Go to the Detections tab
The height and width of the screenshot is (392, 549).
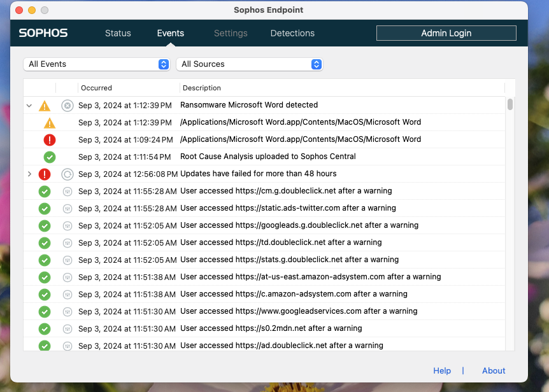[292, 33]
